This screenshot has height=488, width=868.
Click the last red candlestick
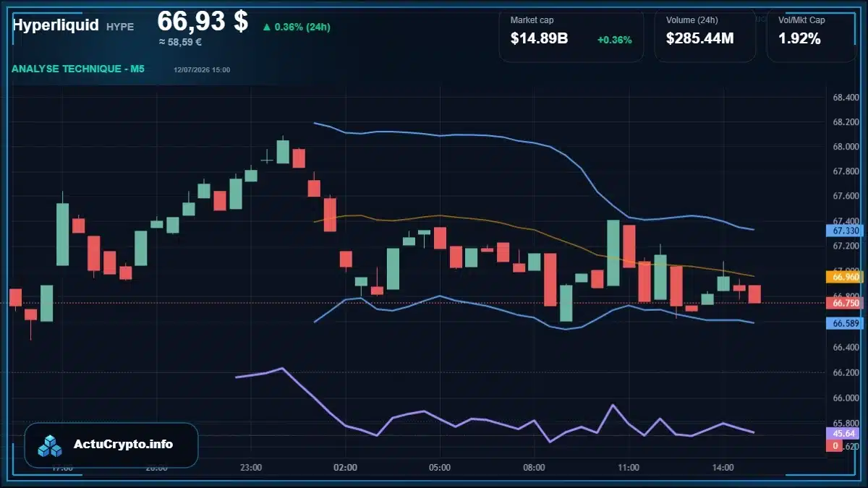[754, 294]
